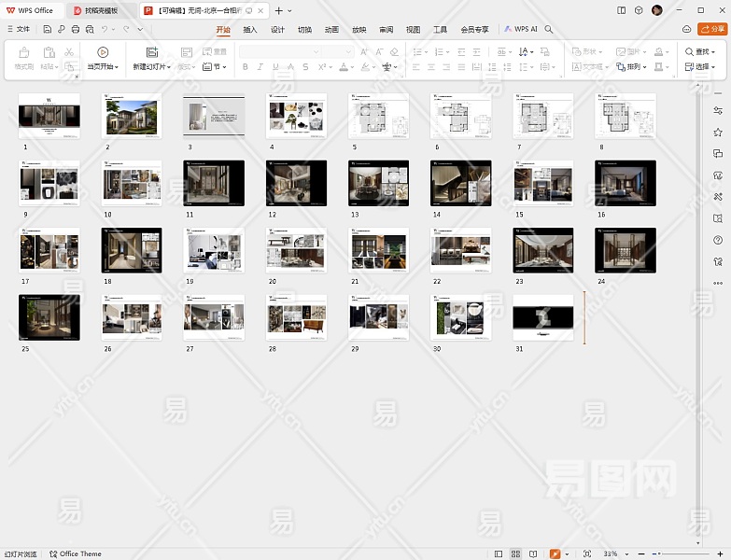The height and width of the screenshot is (560, 731).
Task: Click the 当页开始 slideshow play icon
Action: pos(103,52)
